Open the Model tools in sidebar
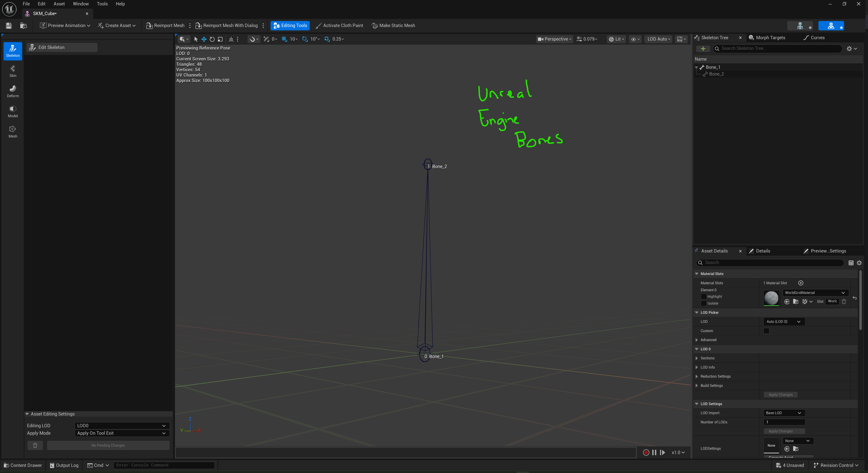 (x=13, y=112)
